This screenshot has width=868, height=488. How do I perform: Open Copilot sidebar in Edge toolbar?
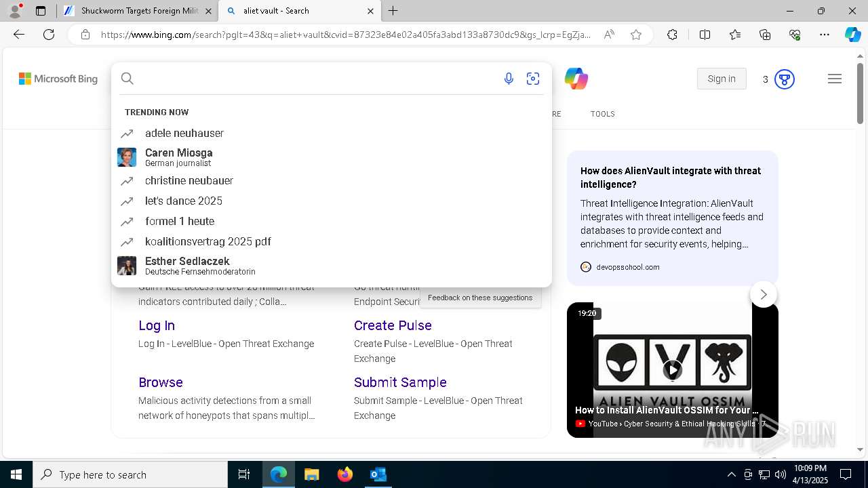pyautogui.click(x=852, y=35)
